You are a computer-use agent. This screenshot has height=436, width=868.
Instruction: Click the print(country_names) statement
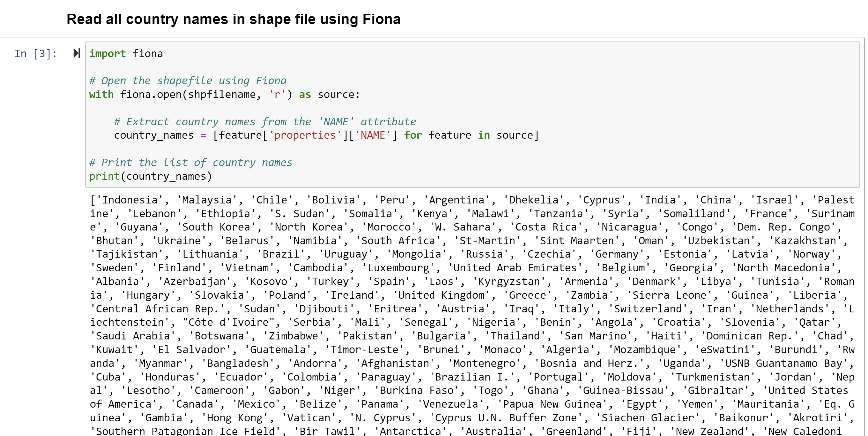click(x=150, y=176)
